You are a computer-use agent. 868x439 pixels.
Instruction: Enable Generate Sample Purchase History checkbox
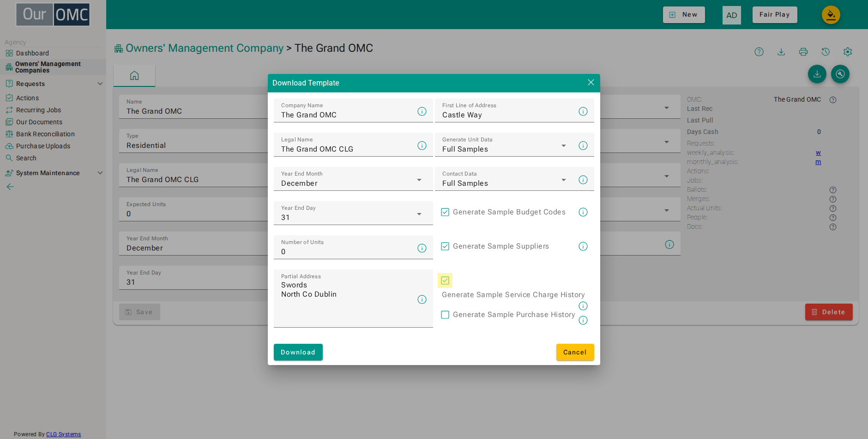[x=445, y=315]
